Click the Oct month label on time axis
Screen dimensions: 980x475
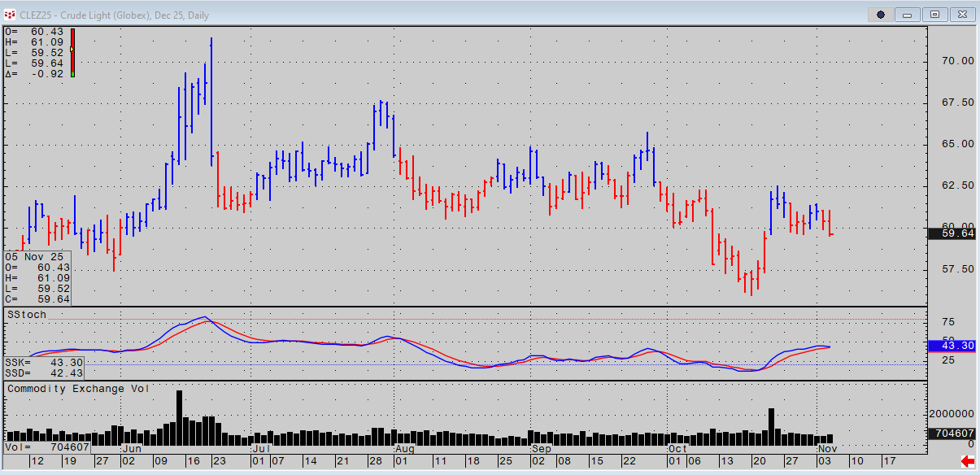(677, 448)
